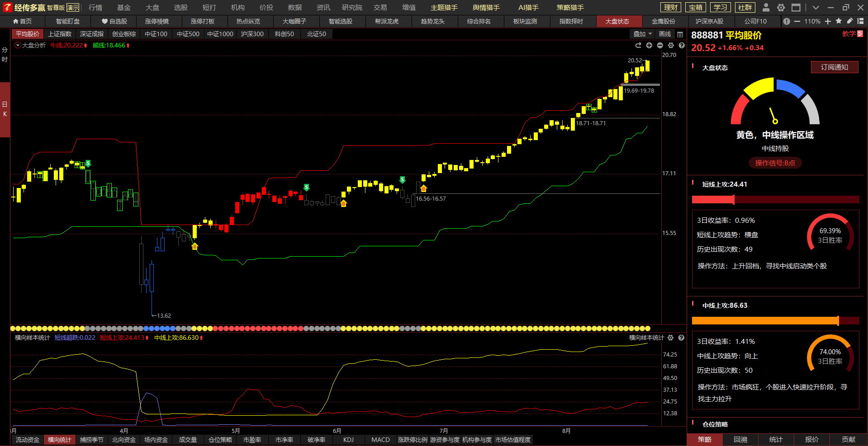This screenshot has width=868, height=446.
Task: Open the 研究院 menu
Action: (352, 8)
